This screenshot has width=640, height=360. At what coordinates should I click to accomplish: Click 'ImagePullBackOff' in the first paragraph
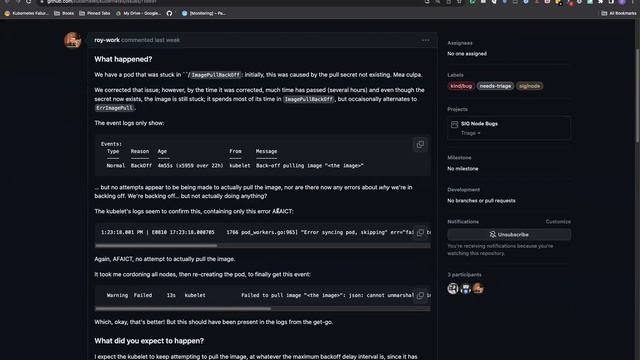[x=216, y=75]
